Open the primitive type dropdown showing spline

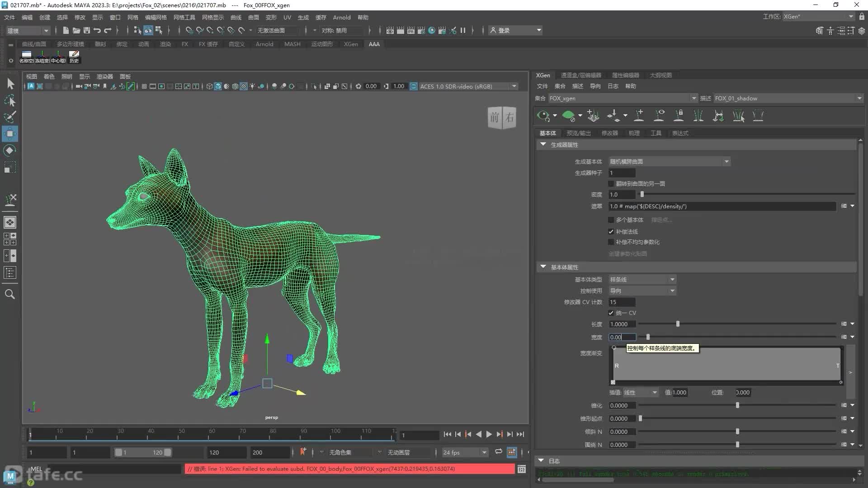click(642, 280)
